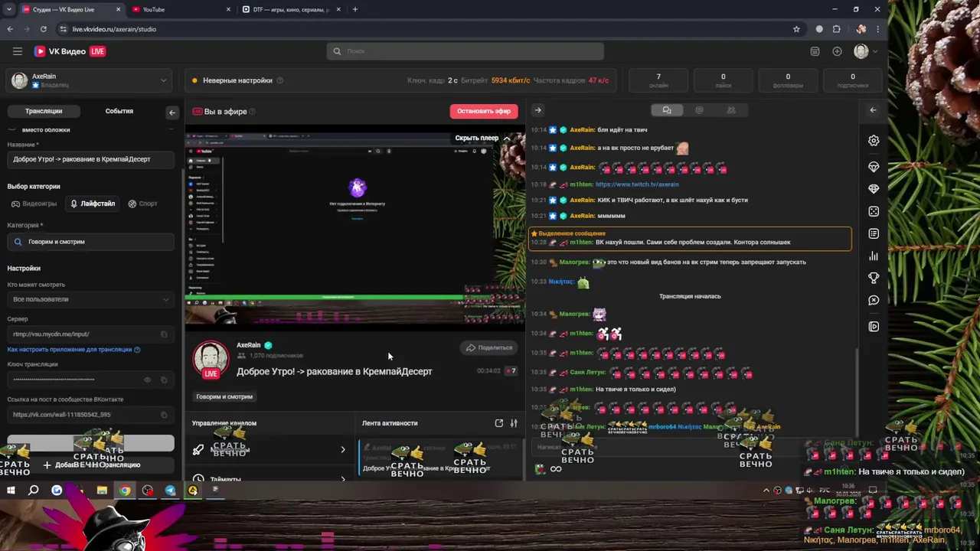Viewport: 980px width, 551px height.
Task: Expand right sidebar with the left arrow
Action: tap(873, 110)
